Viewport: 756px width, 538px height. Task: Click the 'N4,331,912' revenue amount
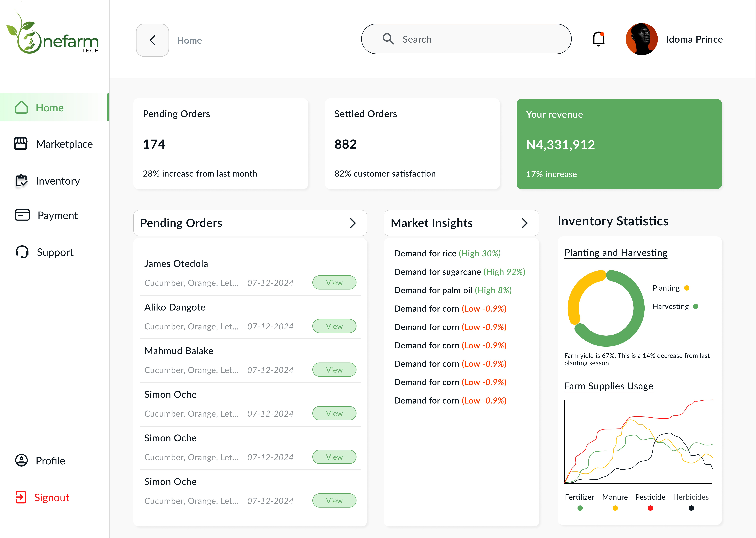click(560, 145)
